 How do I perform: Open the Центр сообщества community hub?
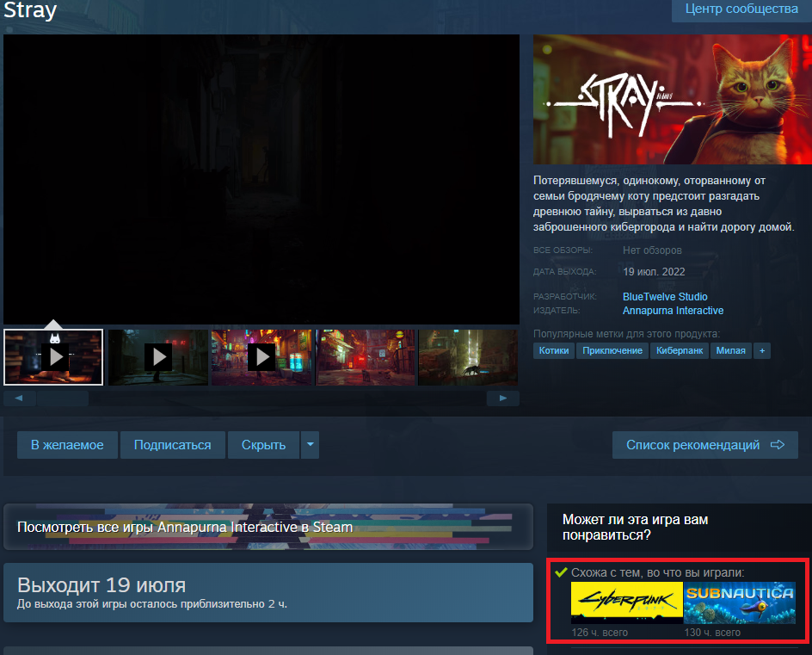click(741, 9)
